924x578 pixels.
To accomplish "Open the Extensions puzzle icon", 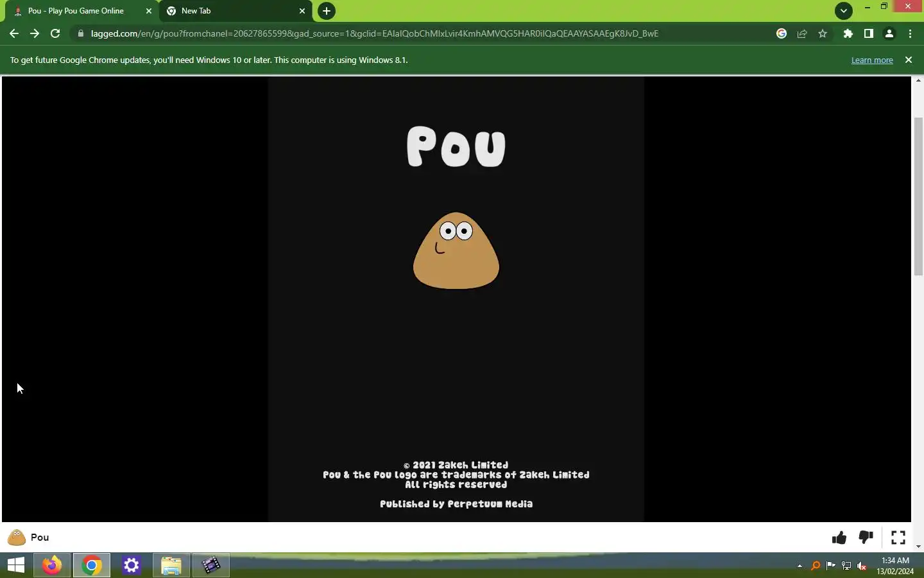I will point(848,33).
